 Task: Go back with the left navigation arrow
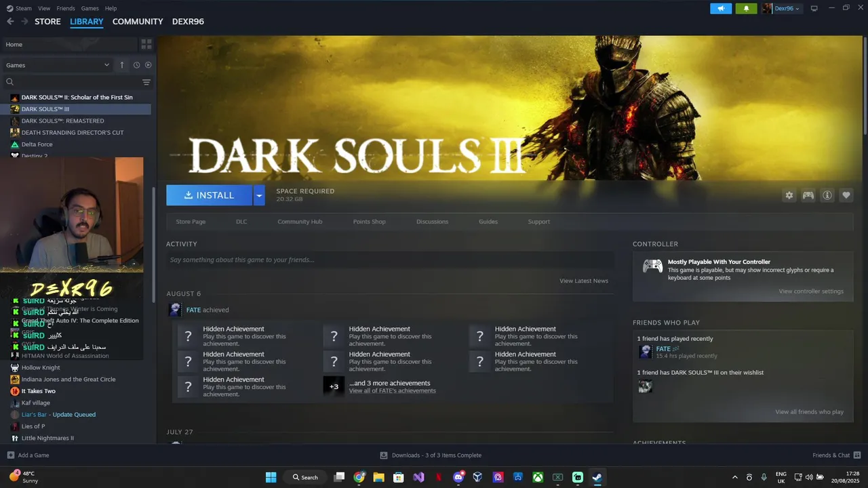[x=9, y=22]
